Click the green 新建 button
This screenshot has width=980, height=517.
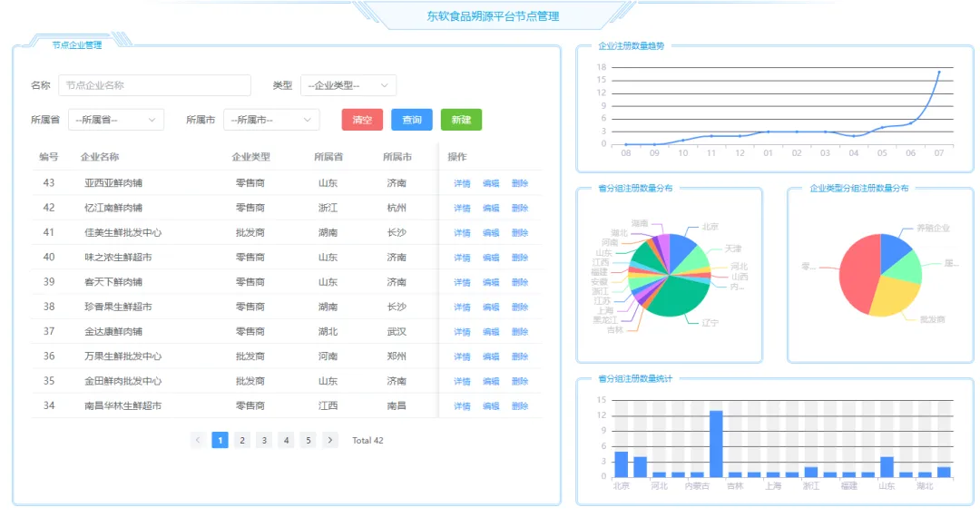pos(461,120)
